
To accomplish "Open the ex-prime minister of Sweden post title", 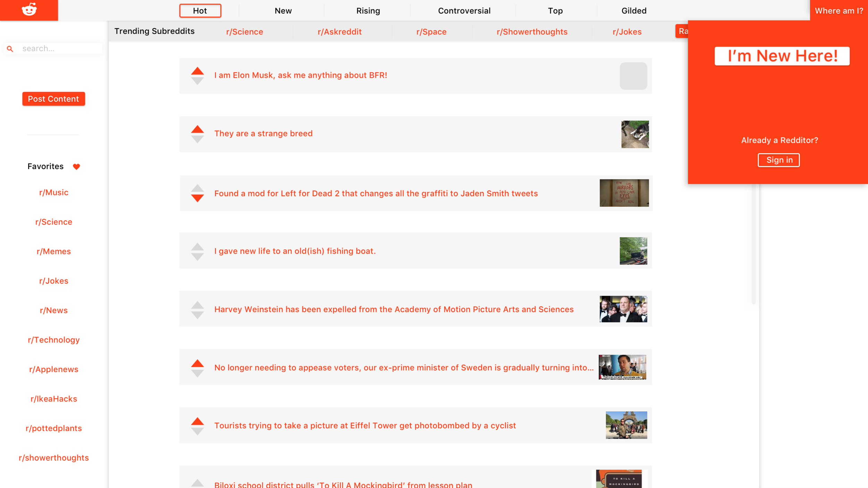I will [404, 368].
